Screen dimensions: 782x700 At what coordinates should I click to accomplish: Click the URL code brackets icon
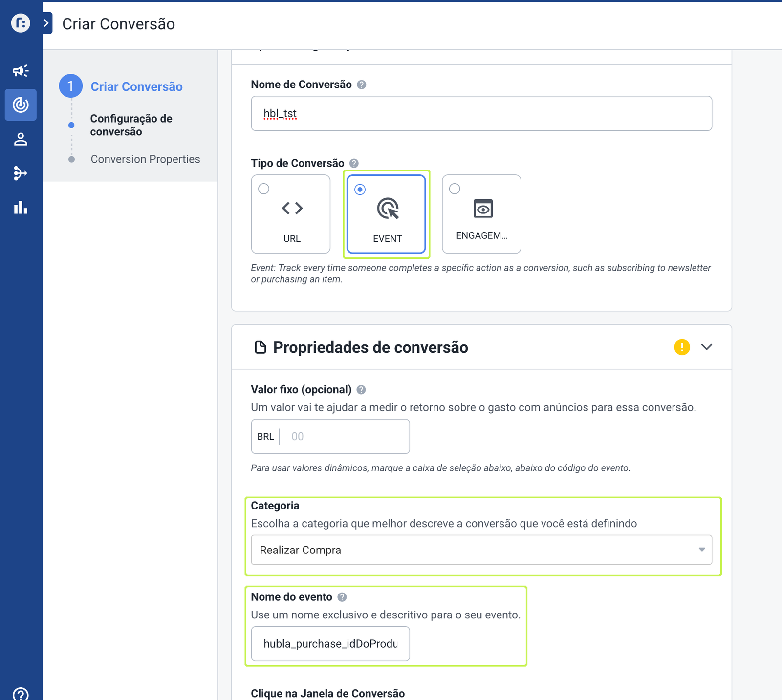coord(292,208)
